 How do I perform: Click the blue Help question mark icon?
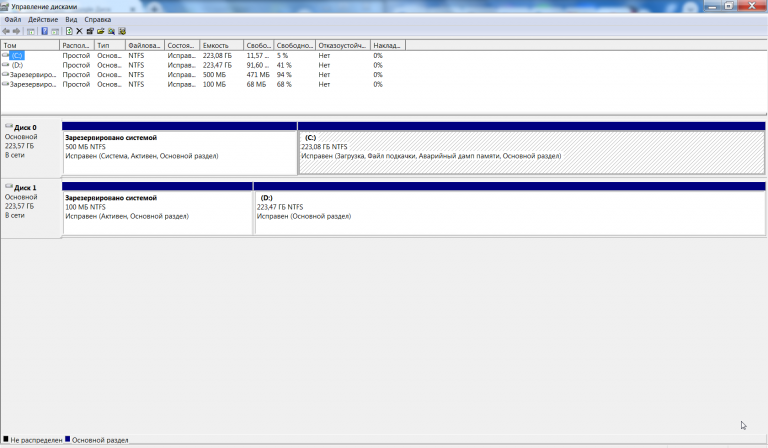[x=45, y=31]
